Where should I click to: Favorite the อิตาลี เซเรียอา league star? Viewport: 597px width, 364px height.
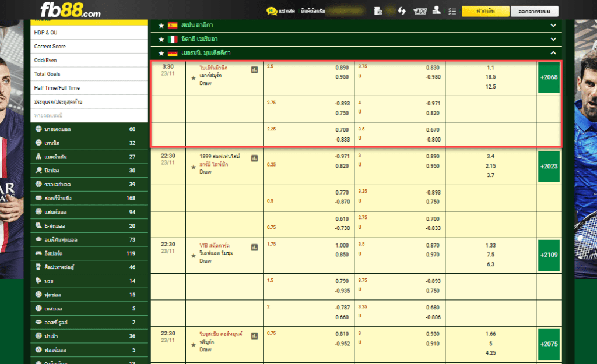(161, 39)
